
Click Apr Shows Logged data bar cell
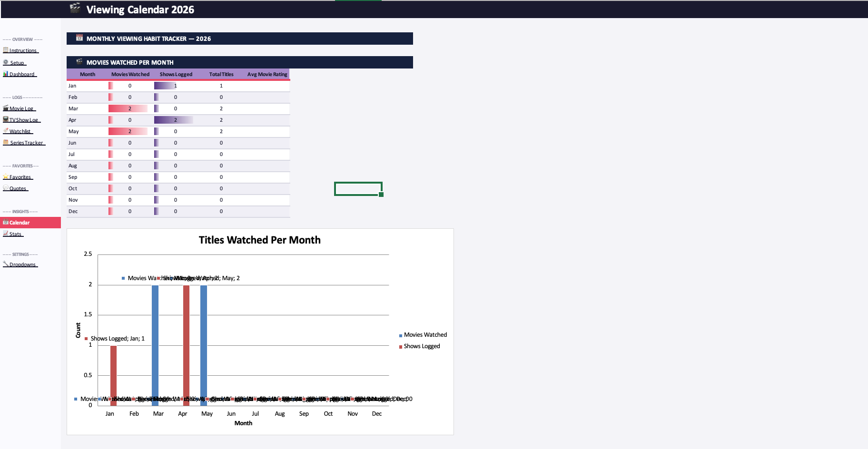tap(176, 120)
